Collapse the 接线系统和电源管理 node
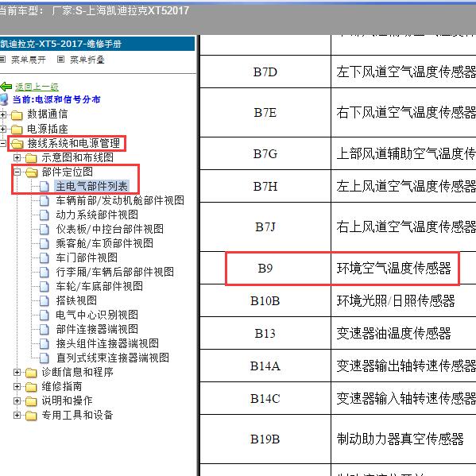Viewport: 476px width, 476px height. coord(2,143)
